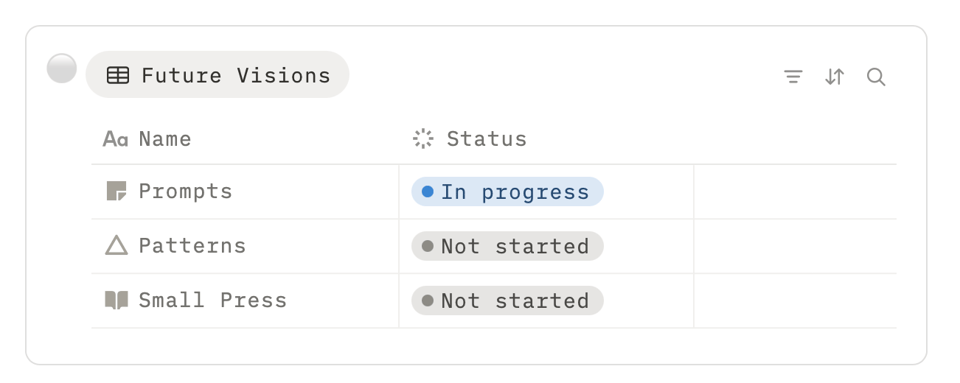Click the empty cell right of Prompts status
This screenshot has width=960, height=383.
pyautogui.click(x=795, y=192)
